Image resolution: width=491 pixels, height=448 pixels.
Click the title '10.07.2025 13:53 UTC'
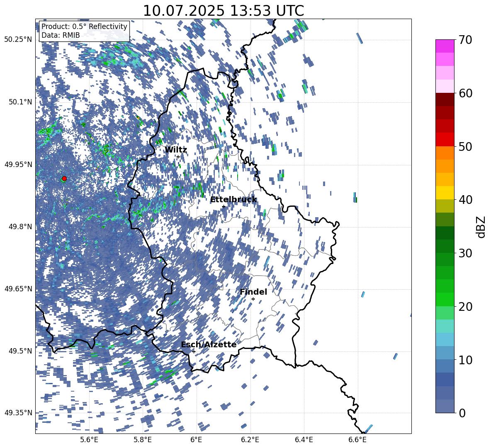(224, 11)
